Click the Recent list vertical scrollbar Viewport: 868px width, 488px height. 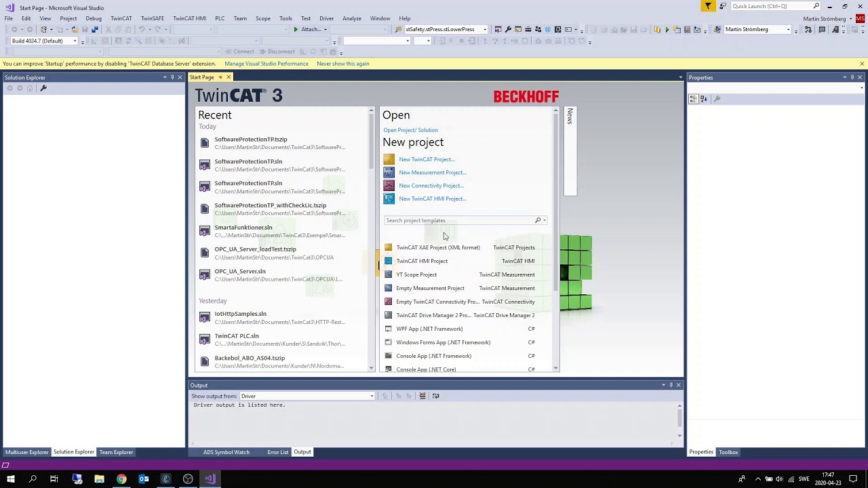pyautogui.click(x=371, y=142)
